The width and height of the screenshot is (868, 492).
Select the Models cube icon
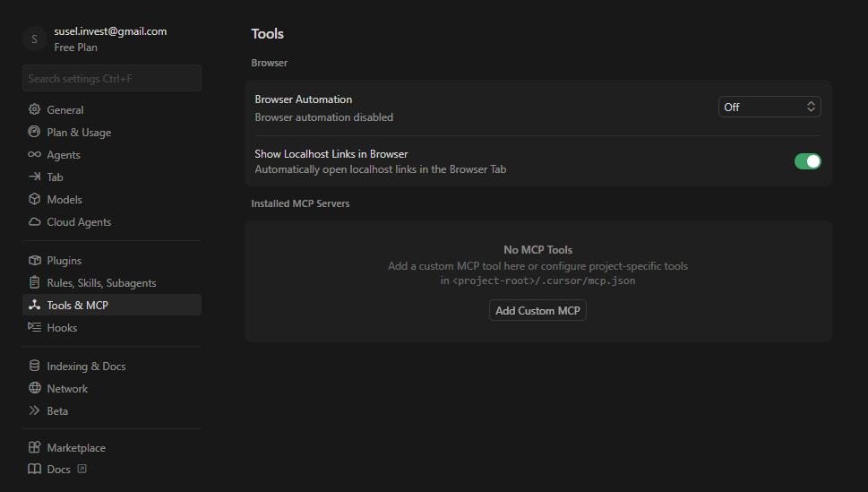[x=35, y=199]
